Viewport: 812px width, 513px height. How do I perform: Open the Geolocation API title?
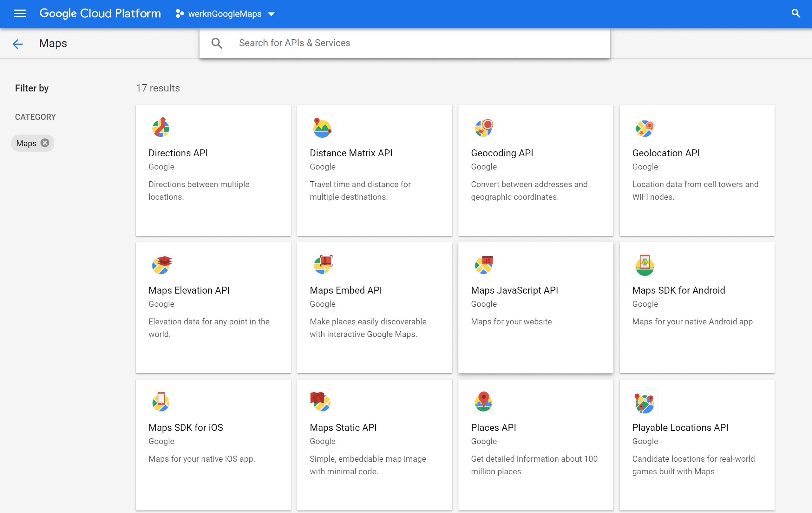[x=666, y=153]
